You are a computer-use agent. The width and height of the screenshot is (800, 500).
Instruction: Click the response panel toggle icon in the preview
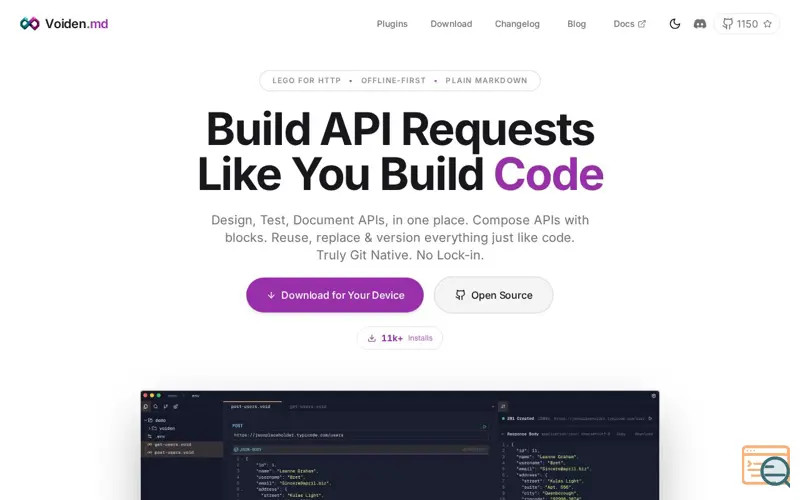(x=503, y=407)
